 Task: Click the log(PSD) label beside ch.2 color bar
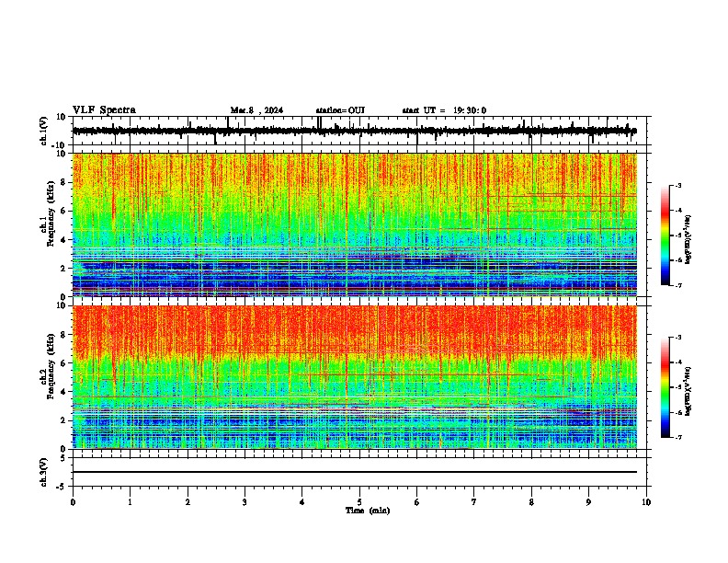pyautogui.click(x=688, y=392)
